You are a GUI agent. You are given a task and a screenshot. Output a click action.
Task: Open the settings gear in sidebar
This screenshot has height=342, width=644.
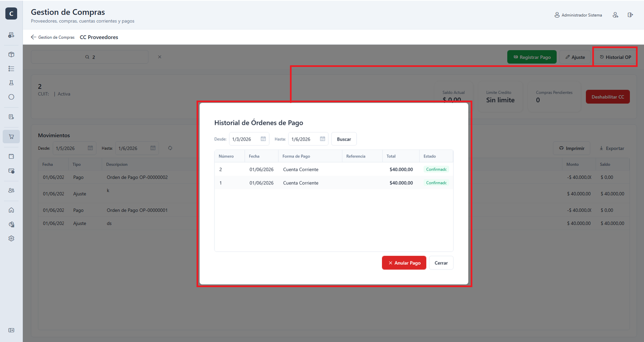pos(11,238)
